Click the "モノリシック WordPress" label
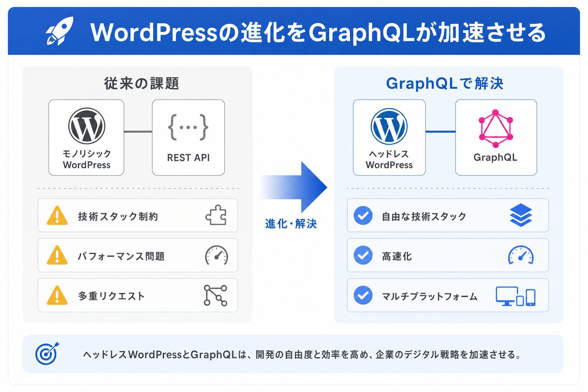This screenshot has width=588, height=392. (x=87, y=159)
